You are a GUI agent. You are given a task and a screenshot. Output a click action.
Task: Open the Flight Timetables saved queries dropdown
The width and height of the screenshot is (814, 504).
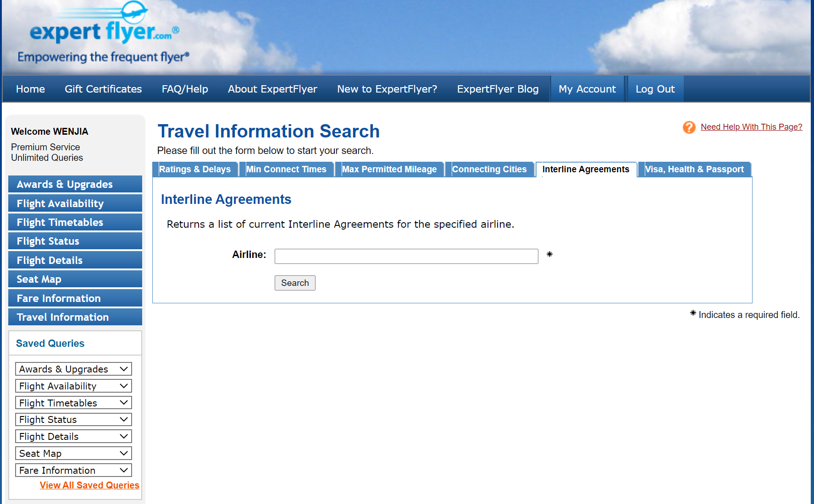tap(73, 403)
